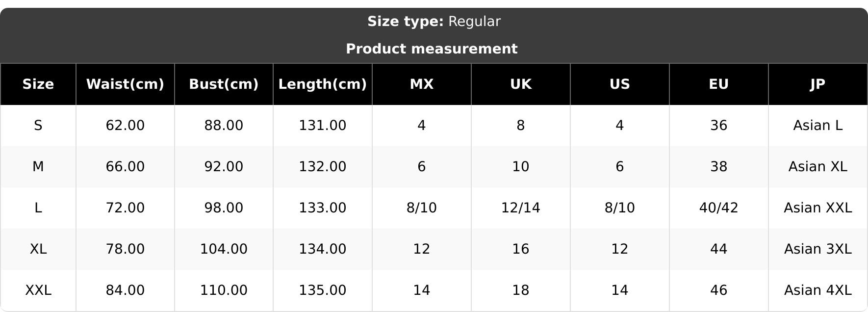Click the US column header
This screenshot has width=868, height=312.
(620, 84)
